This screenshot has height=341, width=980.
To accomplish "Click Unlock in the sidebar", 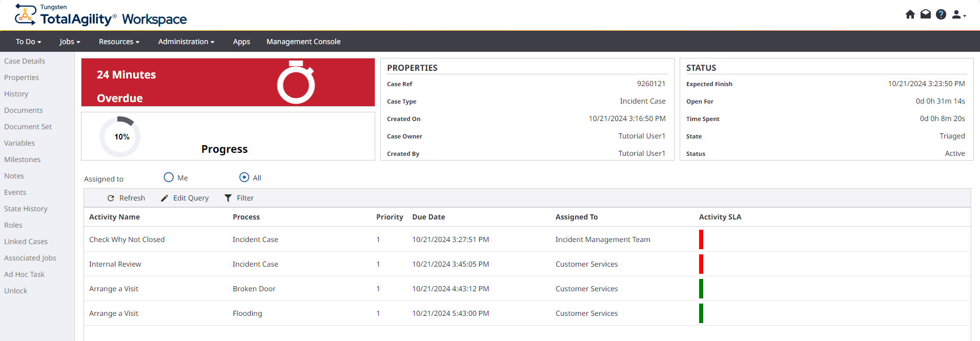I will pyautogui.click(x=16, y=291).
